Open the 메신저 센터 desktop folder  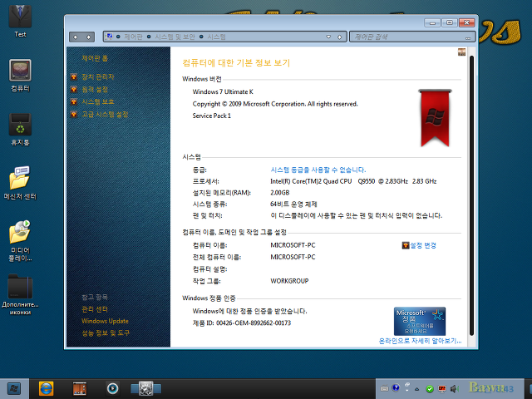point(20,183)
